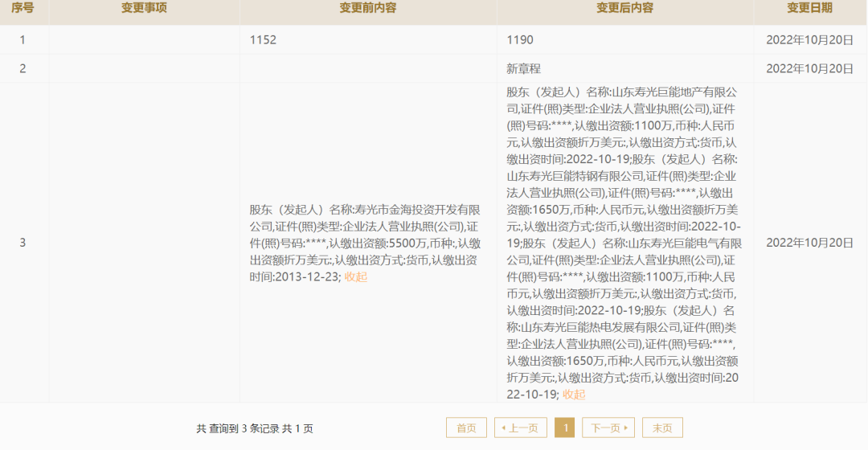Collapse the 变更前内容 text via 收起
This screenshot has width=868, height=450.
(x=355, y=276)
